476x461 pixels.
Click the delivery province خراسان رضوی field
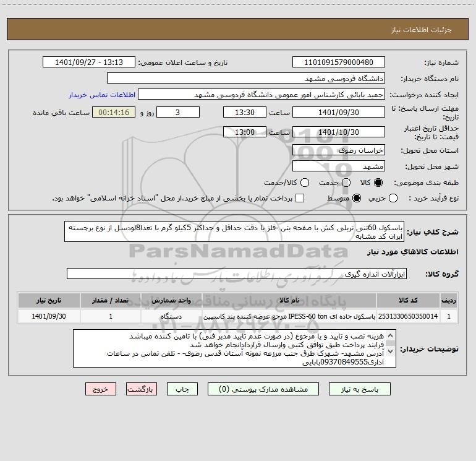coord(339,150)
